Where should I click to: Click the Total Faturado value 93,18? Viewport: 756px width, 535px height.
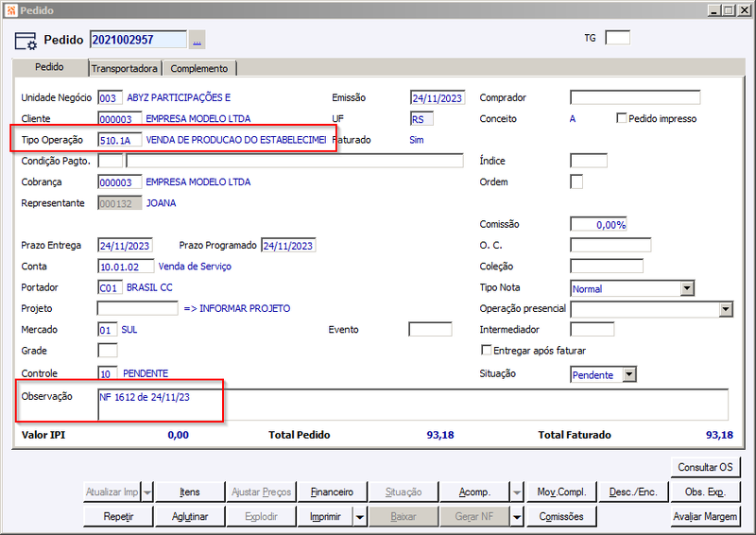(x=719, y=435)
